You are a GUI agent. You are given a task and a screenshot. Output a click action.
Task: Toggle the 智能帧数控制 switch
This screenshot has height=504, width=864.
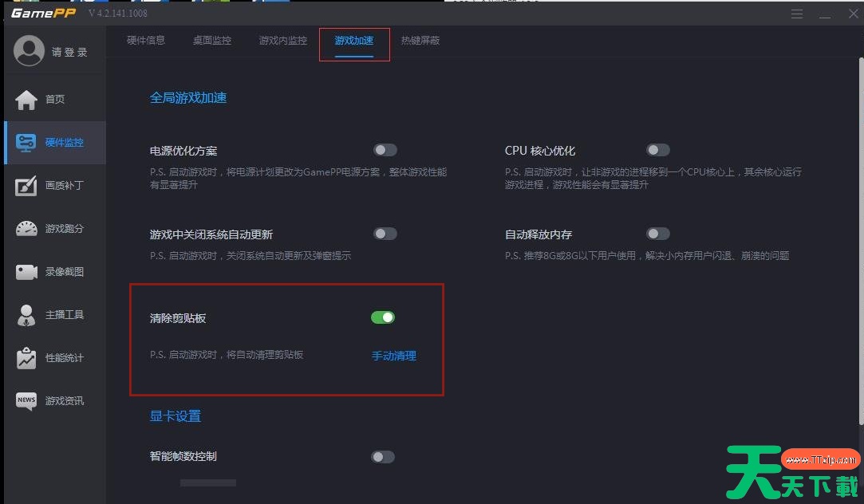pyautogui.click(x=383, y=457)
